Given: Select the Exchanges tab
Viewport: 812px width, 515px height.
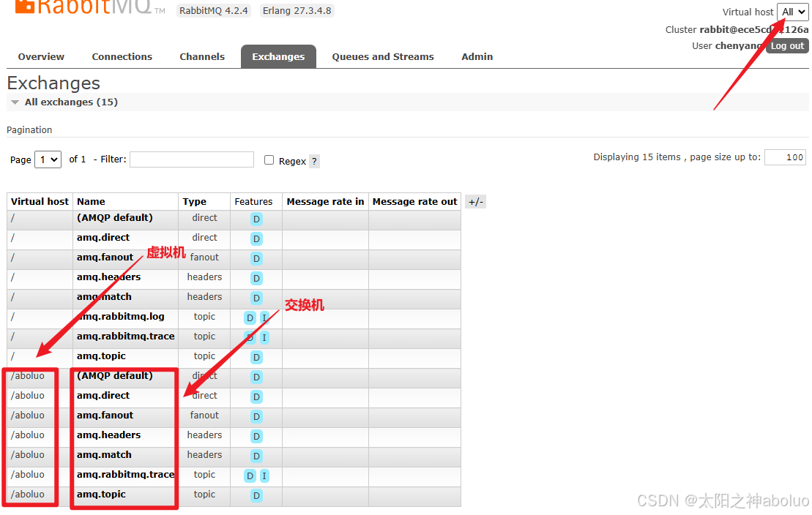Looking at the screenshot, I should point(279,57).
